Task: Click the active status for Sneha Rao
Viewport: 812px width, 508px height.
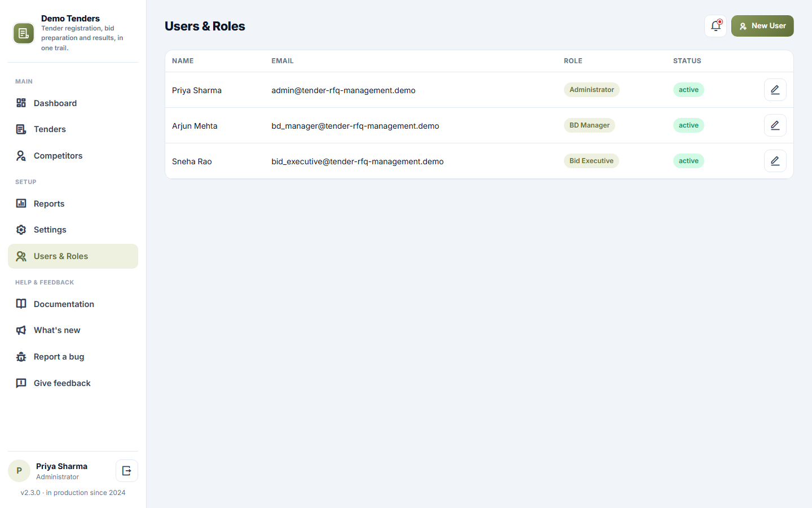Action: tap(689, 161)
